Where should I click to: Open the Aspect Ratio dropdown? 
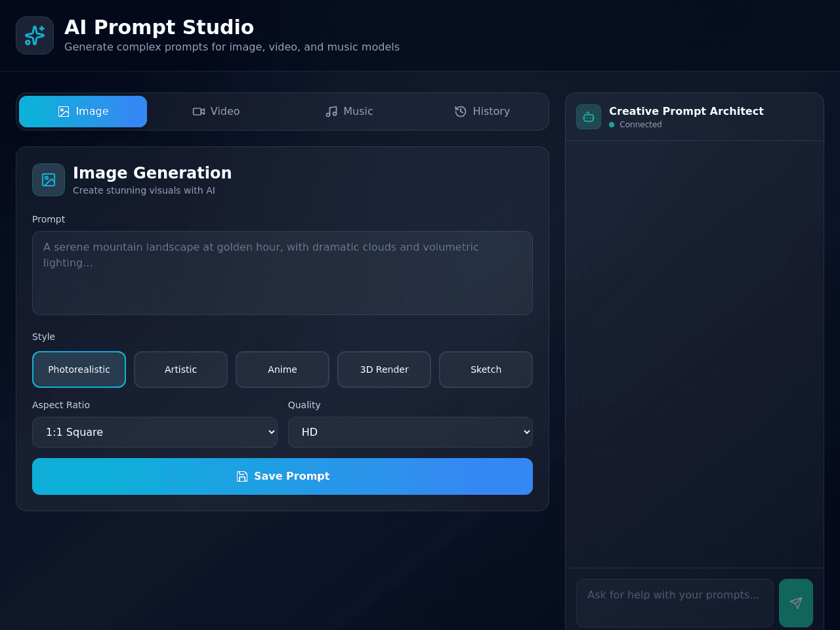pos(155,432)
